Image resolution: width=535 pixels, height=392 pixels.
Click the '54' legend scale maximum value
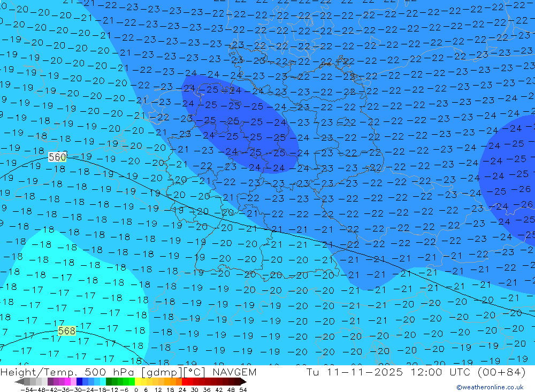(243, 390)
